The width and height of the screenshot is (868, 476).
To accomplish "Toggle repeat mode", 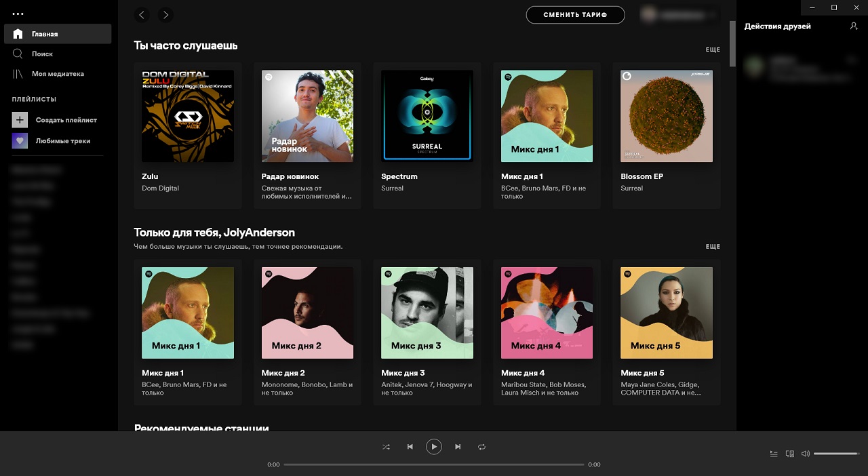I will point(481,447).
